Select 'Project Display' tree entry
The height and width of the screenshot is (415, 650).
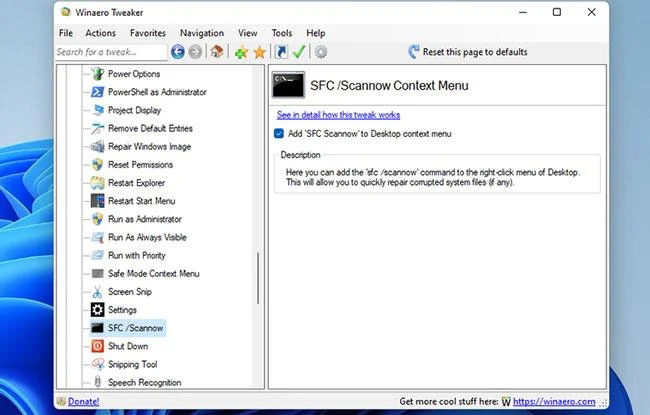coord(134,110)
